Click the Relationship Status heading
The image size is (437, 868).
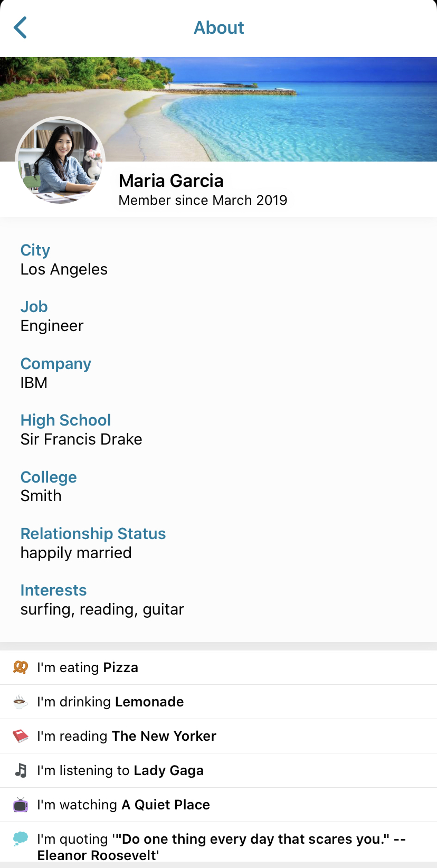[x=93, y=534]
